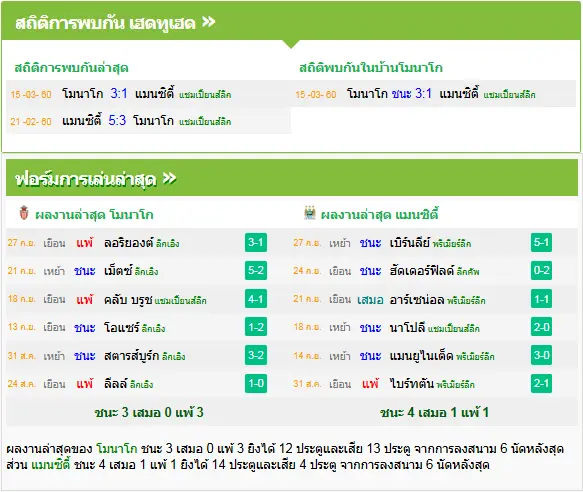Click the เสมอ result in the อาร์เซน่อล row
Screen dimensions: 583x492
[370, 299]
